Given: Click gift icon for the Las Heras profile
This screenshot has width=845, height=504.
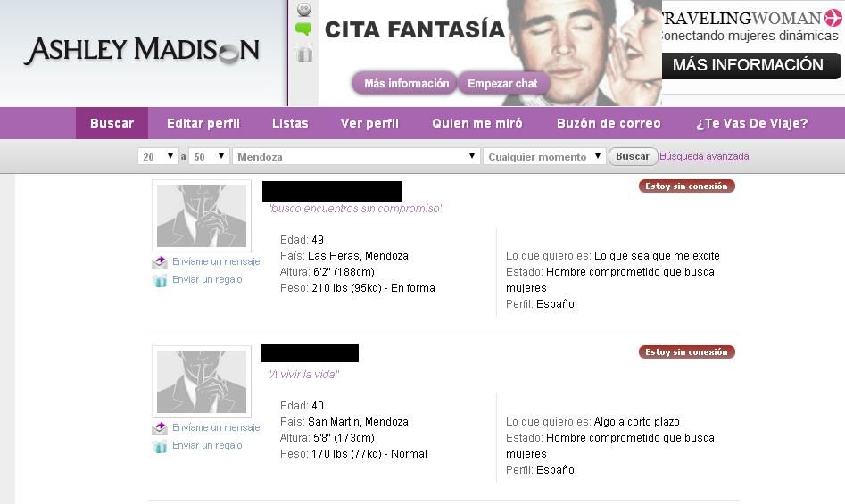Looking at the screenshot, I should 160,280.
